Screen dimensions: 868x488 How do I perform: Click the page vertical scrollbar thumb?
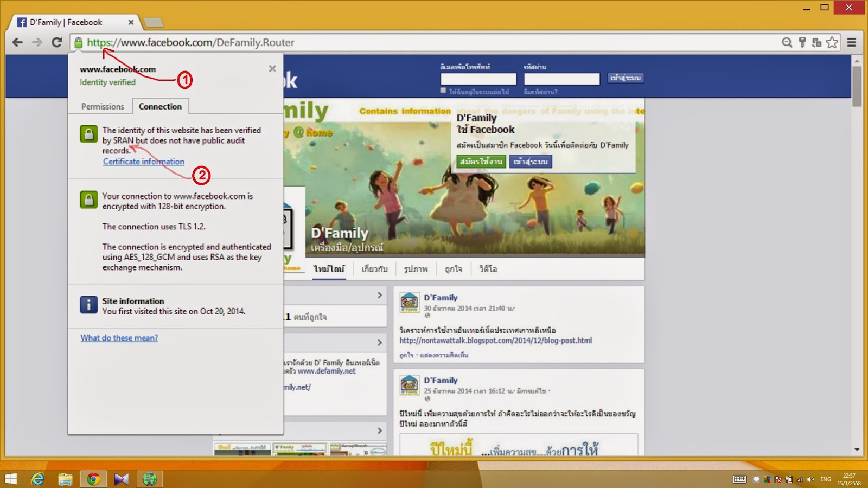point(857,86)
